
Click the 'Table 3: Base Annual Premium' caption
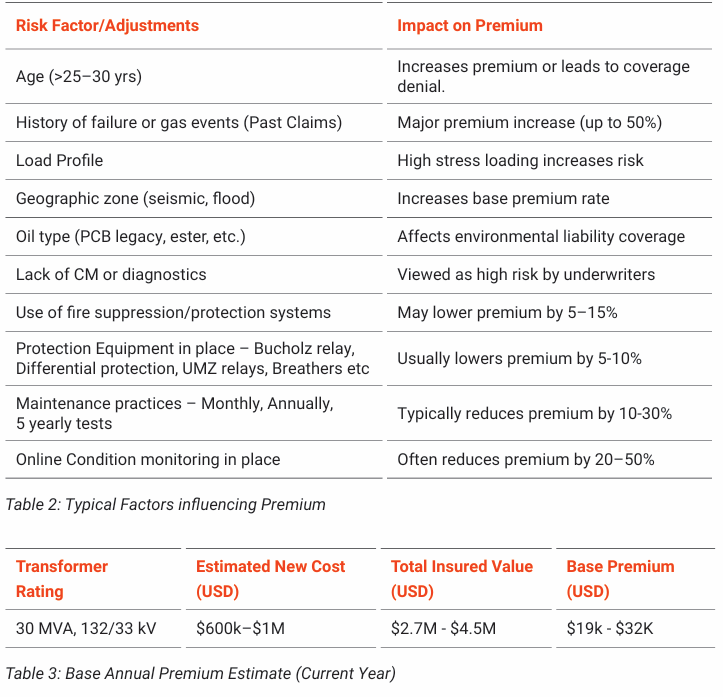tap(201, 673)
